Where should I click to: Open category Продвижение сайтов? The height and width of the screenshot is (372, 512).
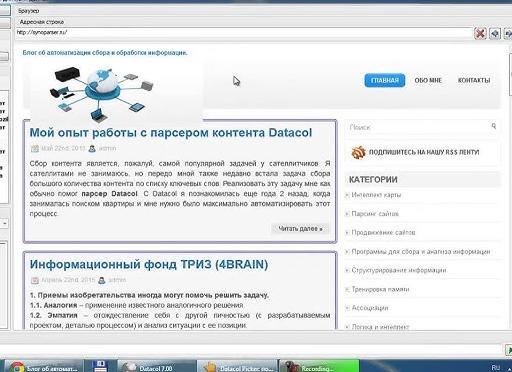pyautogui.click(x=383, y=232)
